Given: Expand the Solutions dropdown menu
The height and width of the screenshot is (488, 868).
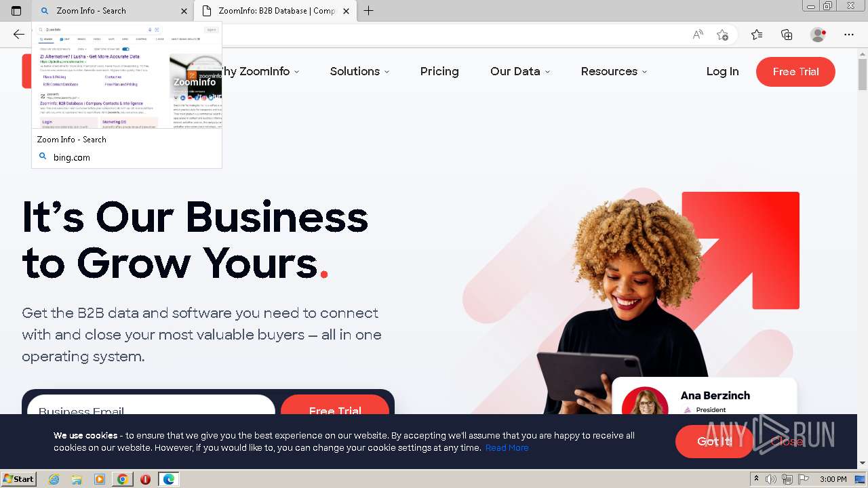Looking at the screenshot, I should 359,71.
